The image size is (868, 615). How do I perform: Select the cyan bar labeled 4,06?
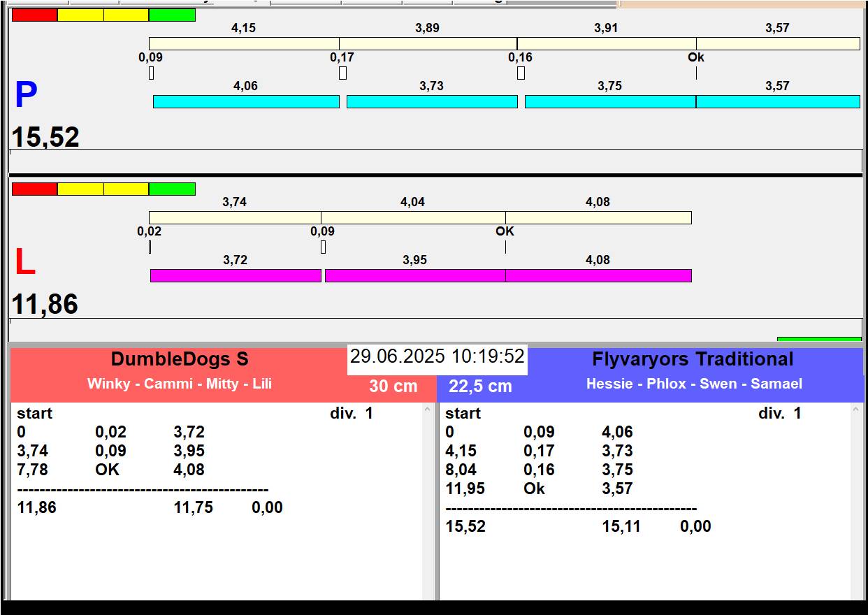[246, 102]
